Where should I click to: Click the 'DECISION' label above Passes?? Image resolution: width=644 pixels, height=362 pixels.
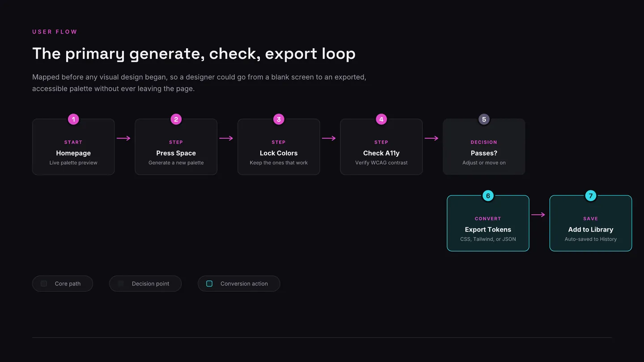pos(484,142)
